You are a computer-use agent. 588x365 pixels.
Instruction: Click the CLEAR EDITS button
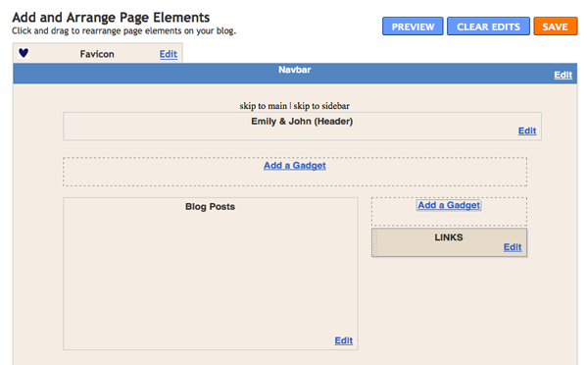click(x=488, y=26)
